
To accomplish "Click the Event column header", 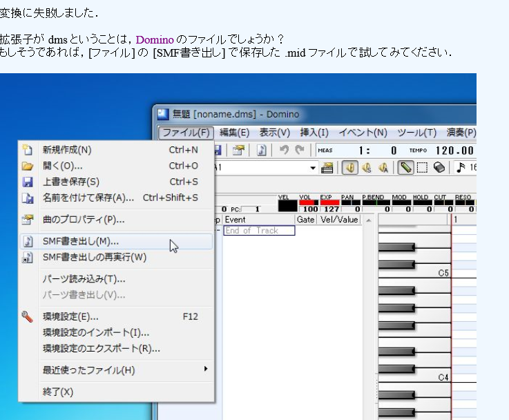I will pos(259,220).
